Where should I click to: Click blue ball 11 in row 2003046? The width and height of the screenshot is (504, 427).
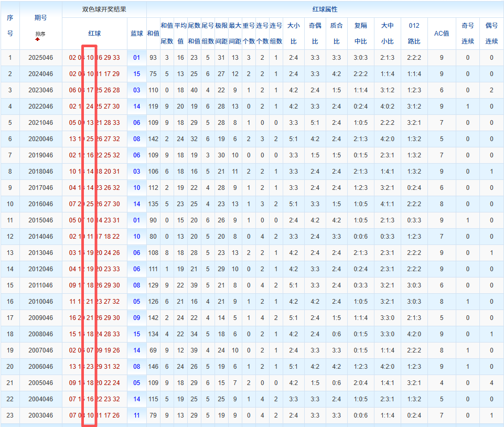(136, 415)
